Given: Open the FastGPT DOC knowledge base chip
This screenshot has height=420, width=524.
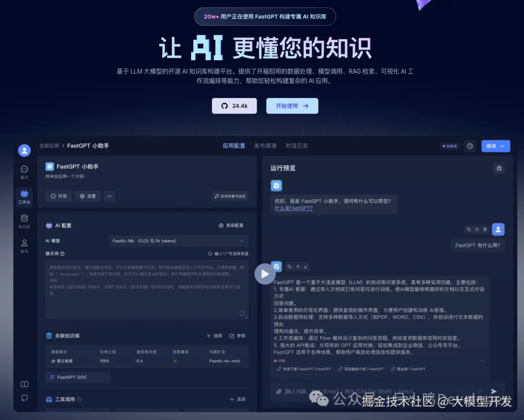Looking at the screenshot, I should 78,377.
